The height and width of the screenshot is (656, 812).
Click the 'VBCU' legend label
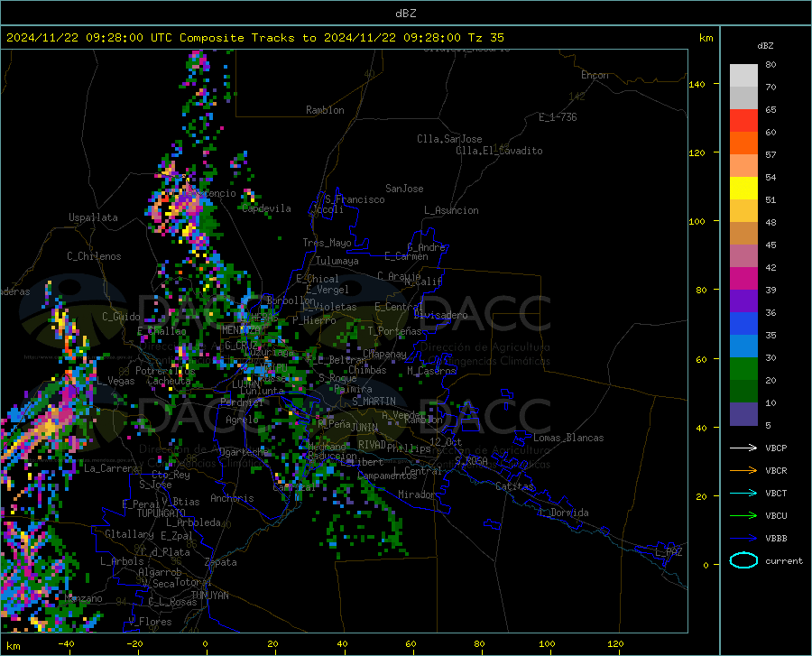click(x=776, y=516)
